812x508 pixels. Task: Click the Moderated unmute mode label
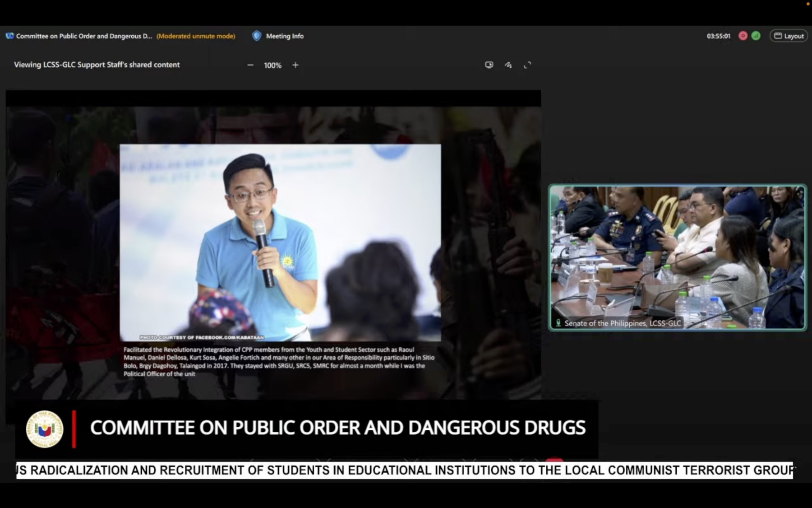coord(196,36)
